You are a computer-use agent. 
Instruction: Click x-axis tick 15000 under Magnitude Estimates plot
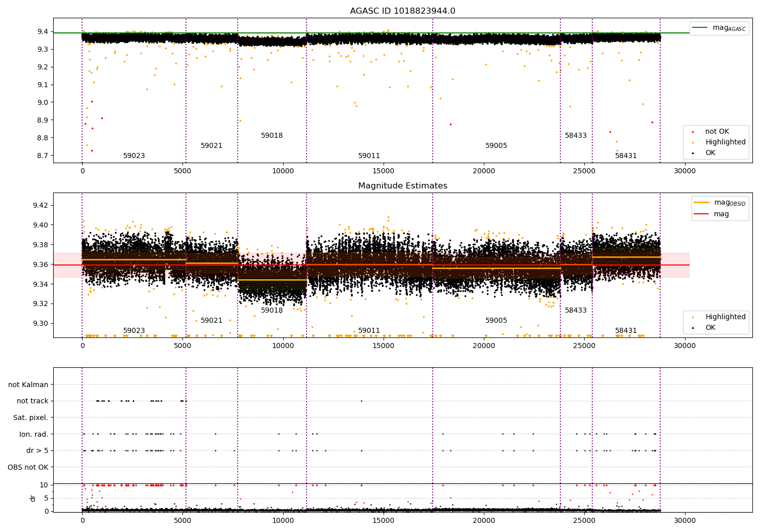point(384,346)
